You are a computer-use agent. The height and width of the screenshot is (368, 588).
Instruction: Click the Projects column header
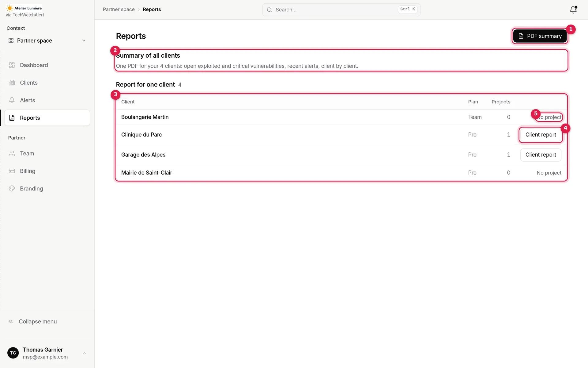coord(501,102)
